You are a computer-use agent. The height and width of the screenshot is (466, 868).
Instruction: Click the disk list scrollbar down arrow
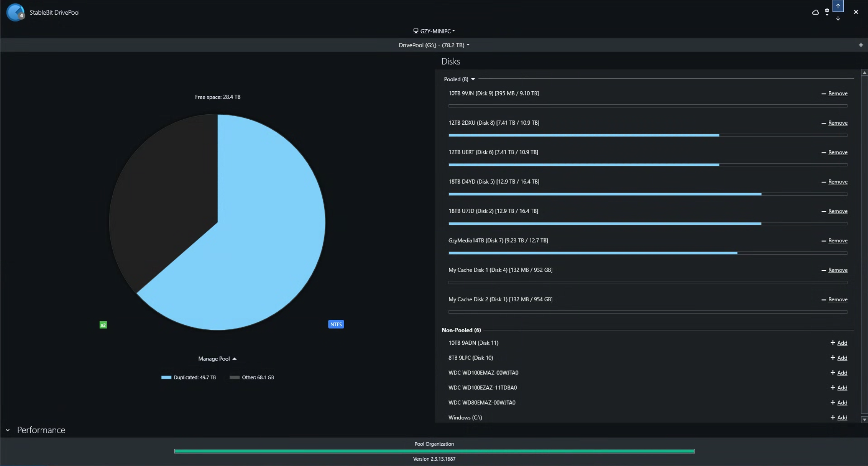[864, 419]
